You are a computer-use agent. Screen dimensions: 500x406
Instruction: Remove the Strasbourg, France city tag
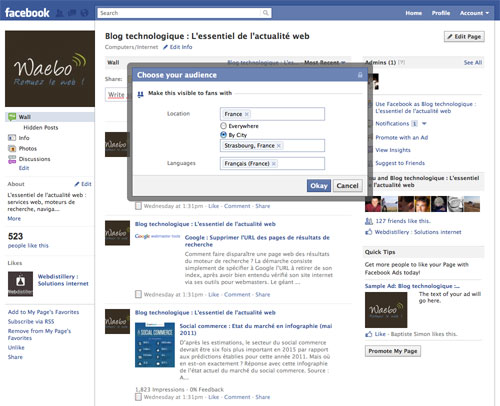point(279,146)
